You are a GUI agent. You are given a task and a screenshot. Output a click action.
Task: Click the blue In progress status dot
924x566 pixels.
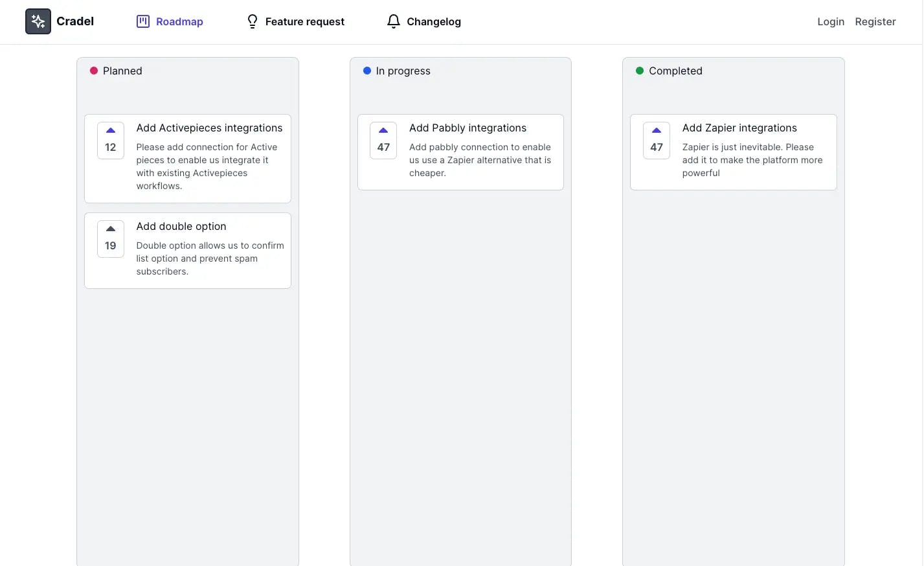click(x=366, y=71)
